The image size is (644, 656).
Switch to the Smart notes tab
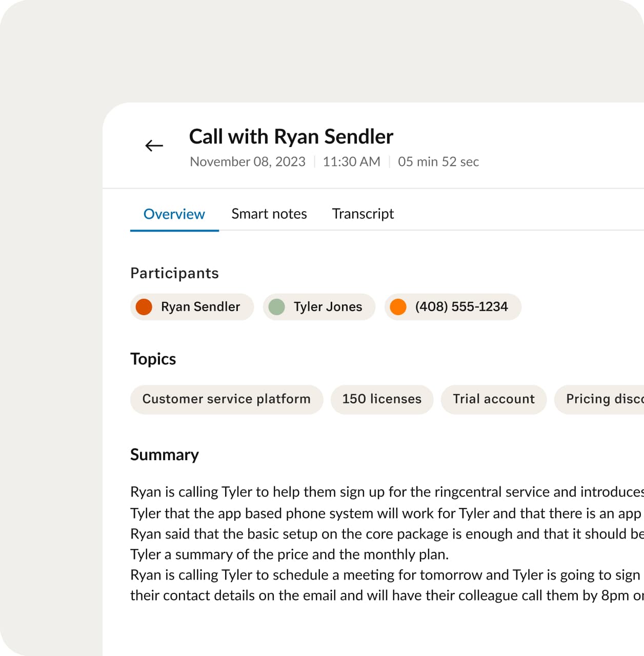[269, 214]
